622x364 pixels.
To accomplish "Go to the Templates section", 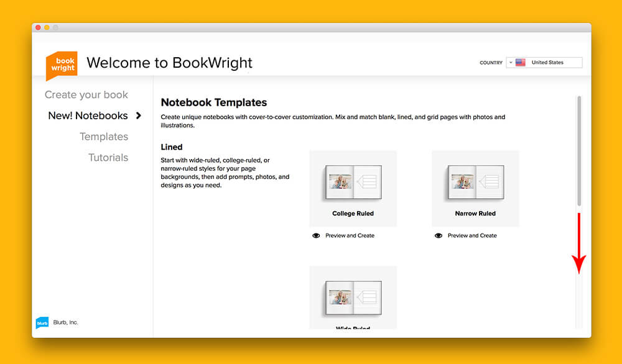I will point(104,137).
